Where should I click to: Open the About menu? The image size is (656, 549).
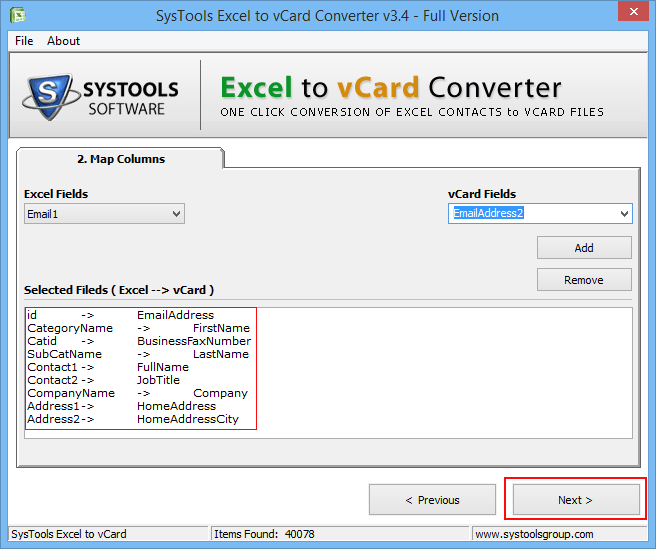(x=63, y=41)
